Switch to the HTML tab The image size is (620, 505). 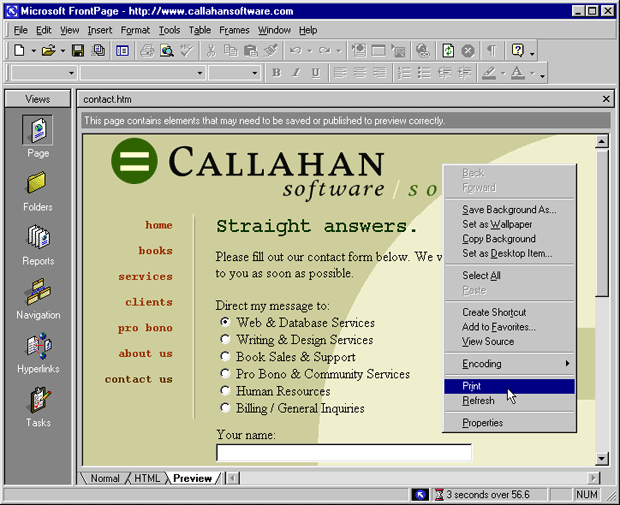click(x=147, y=479)
